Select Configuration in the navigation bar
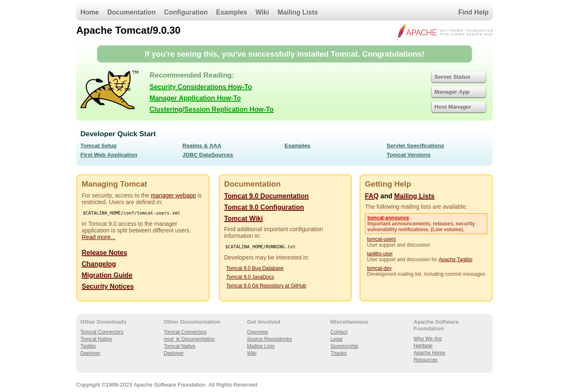Image resolution: width=569 pixels, height=392 pixels. coord(186,12)
